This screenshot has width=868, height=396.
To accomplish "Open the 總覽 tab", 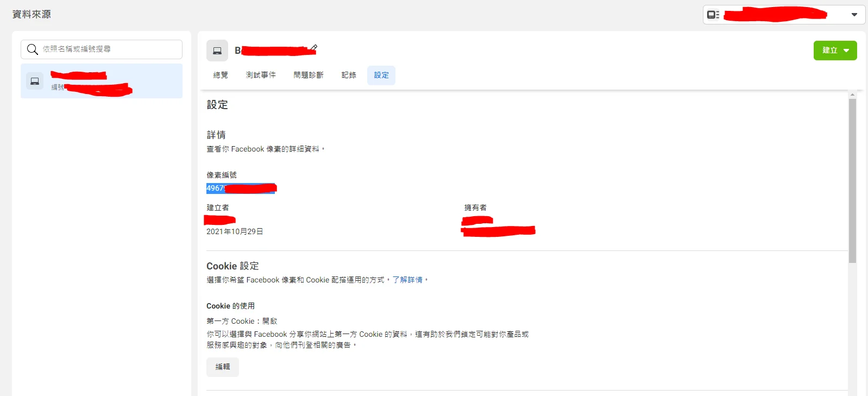I will [x=221, y=75].
